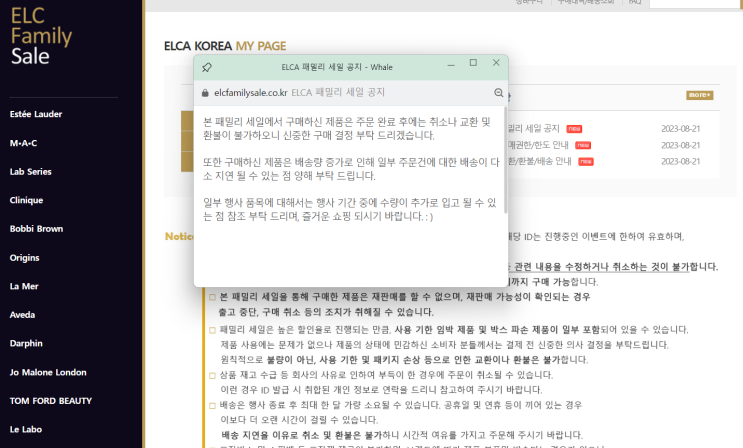Click text '배송 지연을 이유로 취소 및 환불은 불가'
The image size is (743, 448).
[301, 435]
